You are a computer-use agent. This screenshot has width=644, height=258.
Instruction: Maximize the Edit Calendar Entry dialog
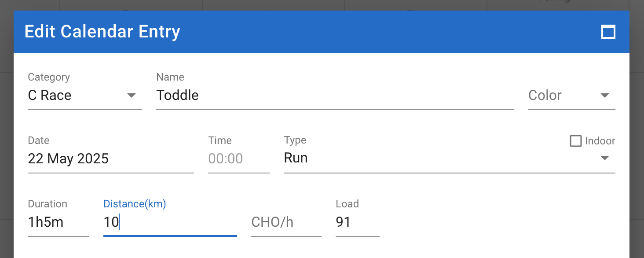pyautogui.click(x=608, y=32)
